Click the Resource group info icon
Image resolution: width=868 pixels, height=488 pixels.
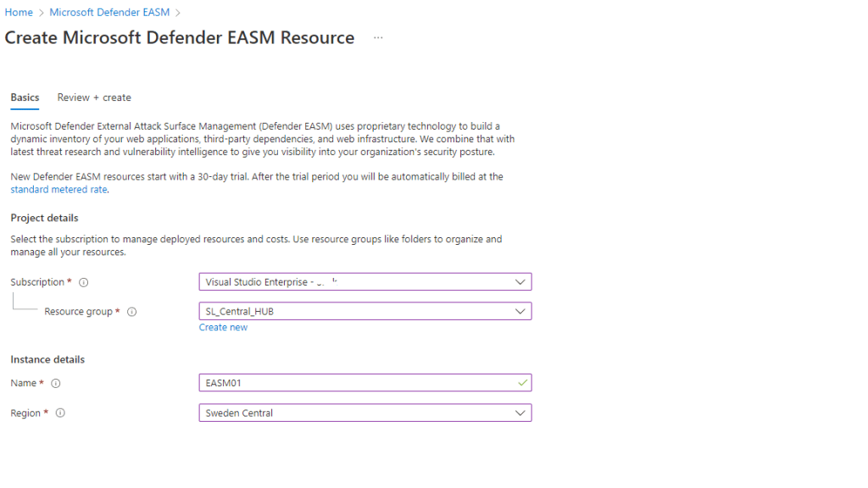coord(132,312)
